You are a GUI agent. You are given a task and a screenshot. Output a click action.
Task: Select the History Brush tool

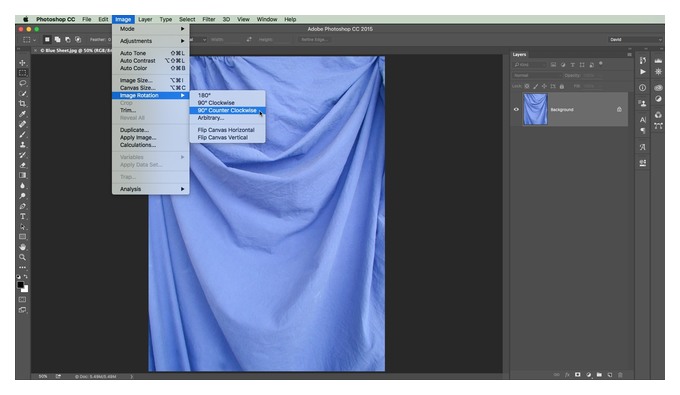point(23,155)
